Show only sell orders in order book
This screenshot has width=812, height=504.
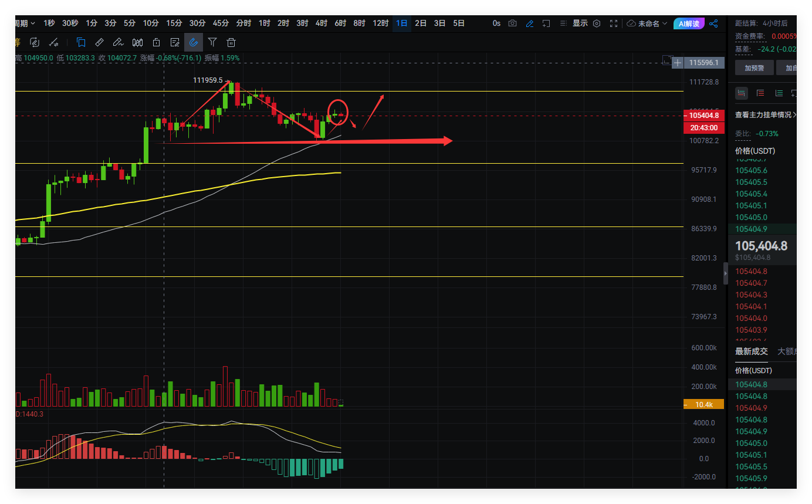(760, 93)
